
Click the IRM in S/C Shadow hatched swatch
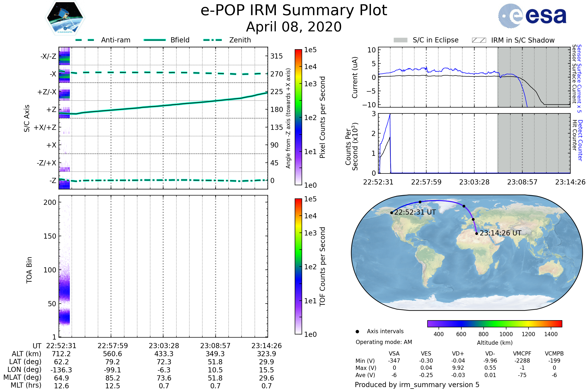coord(479,40)
